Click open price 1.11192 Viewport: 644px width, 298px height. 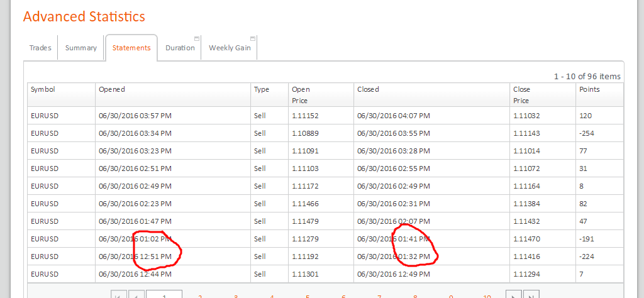click(x=305, y=257)
